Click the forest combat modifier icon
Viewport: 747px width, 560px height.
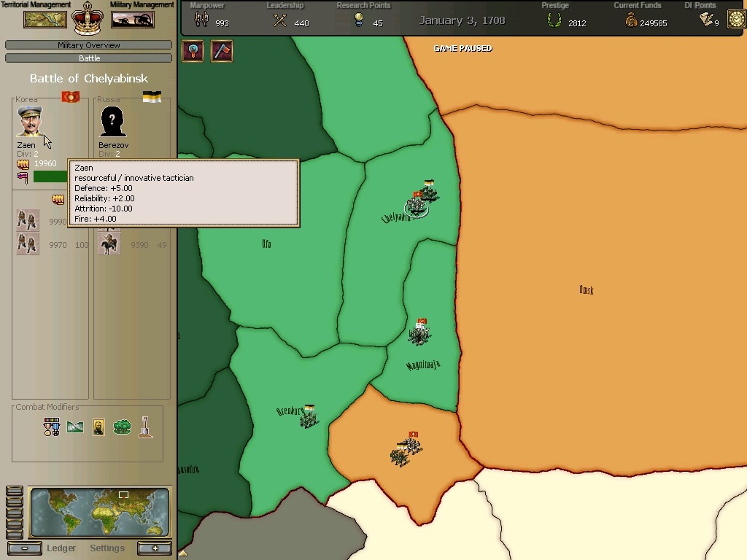(x=122, y=427)
